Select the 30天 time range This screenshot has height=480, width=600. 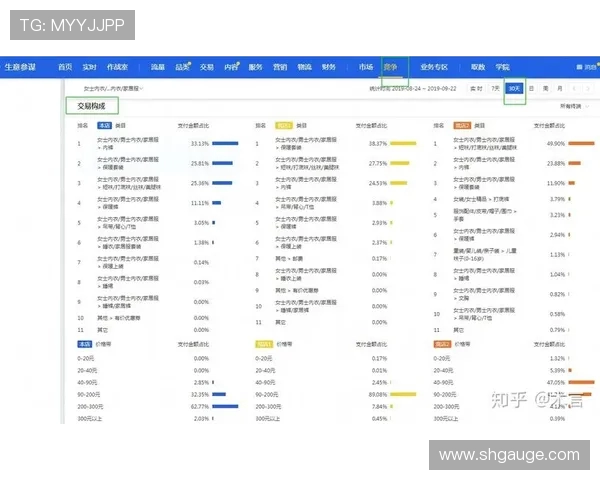coord(513,88)
